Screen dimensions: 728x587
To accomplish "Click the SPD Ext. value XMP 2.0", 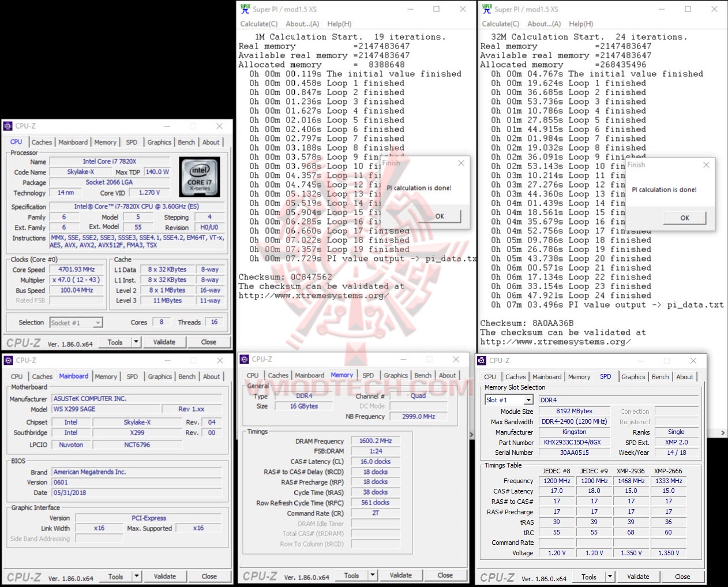I will (x=676, y=443).
